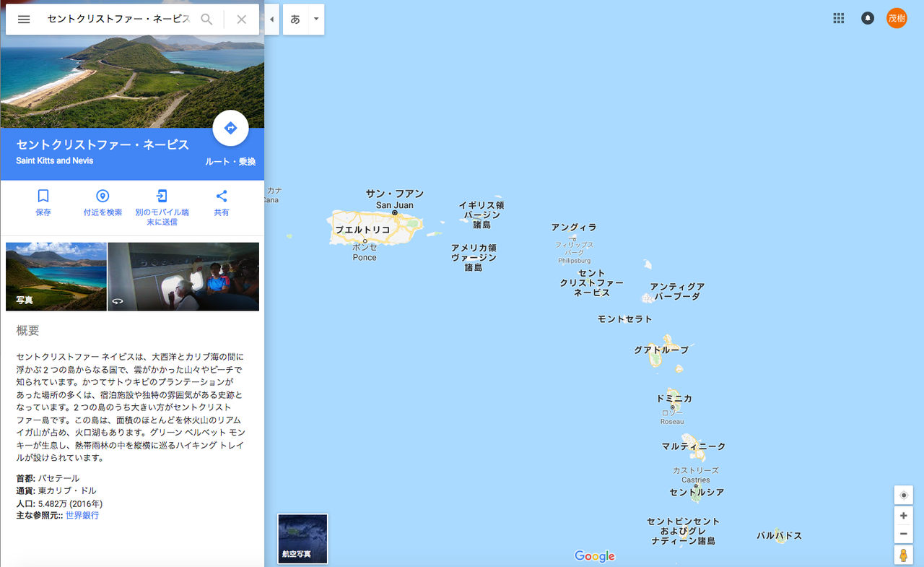
Task: Click the マルティニーク map label
Action: tap(694, 447)
